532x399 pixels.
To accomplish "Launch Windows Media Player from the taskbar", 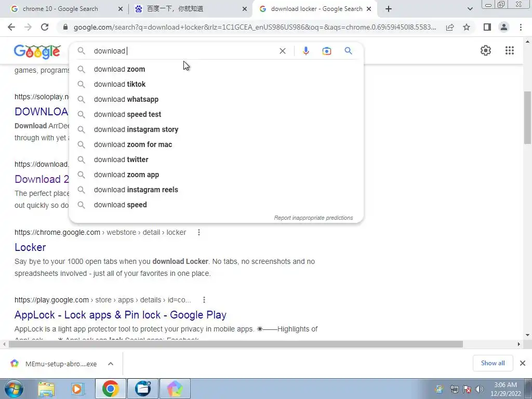I will coord(77,389).
